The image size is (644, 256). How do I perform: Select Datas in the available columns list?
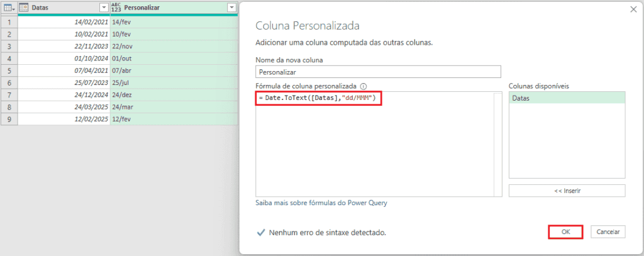[567, 98]
